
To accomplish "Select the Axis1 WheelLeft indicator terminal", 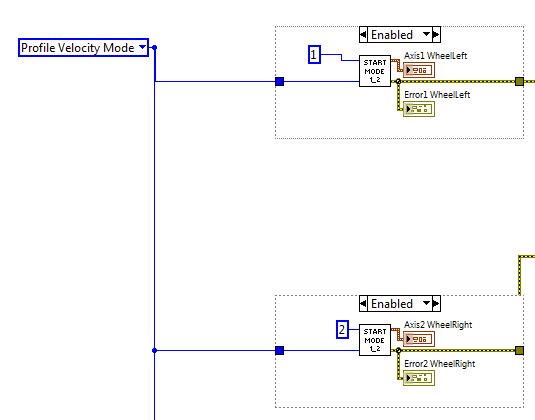I will coord(419,70).
